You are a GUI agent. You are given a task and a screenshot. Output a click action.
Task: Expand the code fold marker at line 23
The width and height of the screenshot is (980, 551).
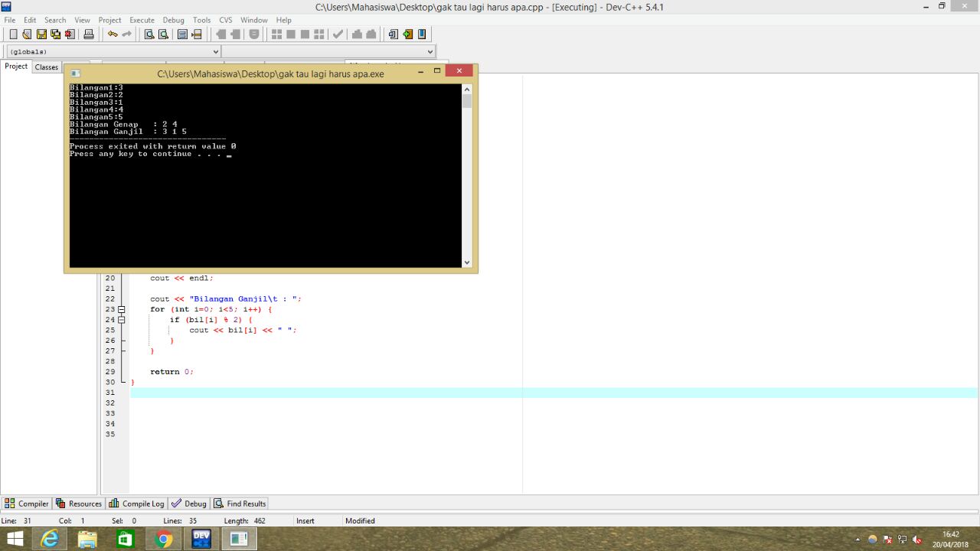122,309
